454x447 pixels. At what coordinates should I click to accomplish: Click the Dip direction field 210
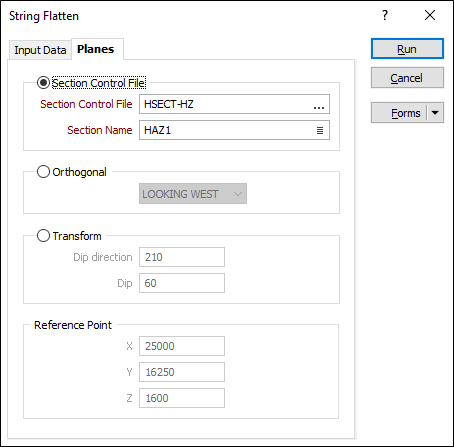pos(182,257)
